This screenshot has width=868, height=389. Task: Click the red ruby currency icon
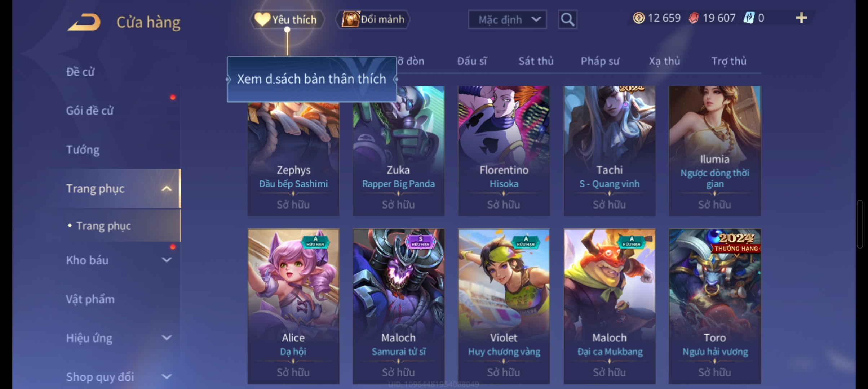pyautogui.click(x=694, y=18)
